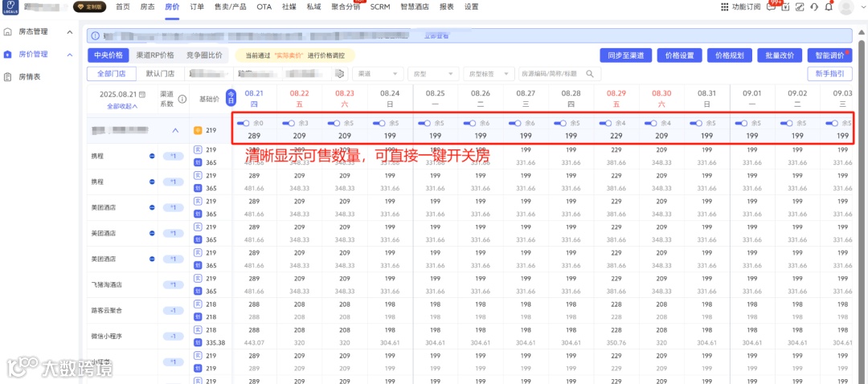Click the 立即查看 link in banner
Viewport: 868px width, 384px height.
[x=436, y=36]
